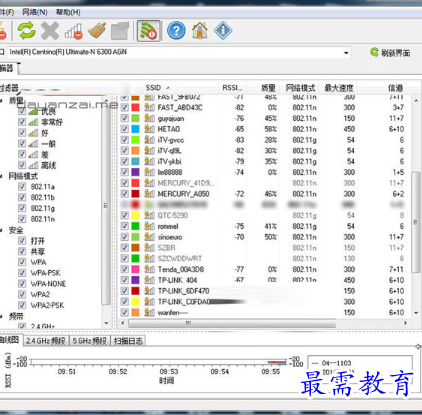Sort by the RSSI column header
Viewport: 422px width, 415px height.
(x=232, y=88)
